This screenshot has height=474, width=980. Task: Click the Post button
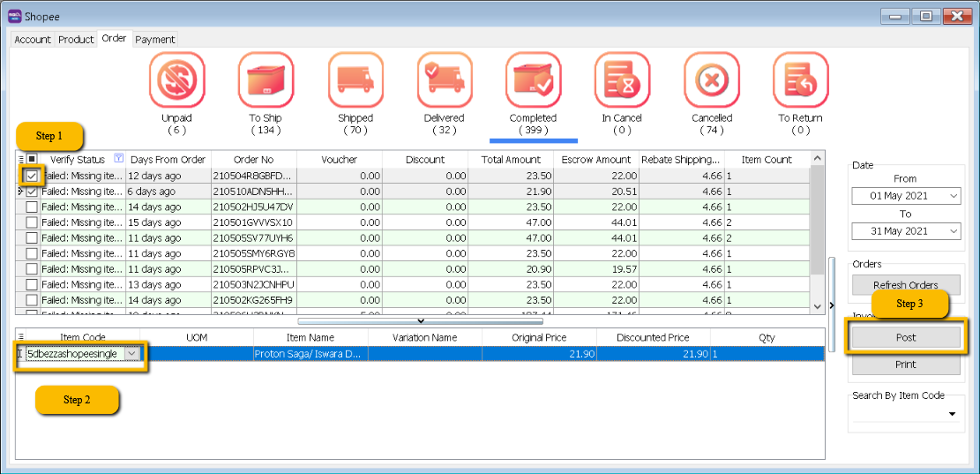click(x=906, y=337)
